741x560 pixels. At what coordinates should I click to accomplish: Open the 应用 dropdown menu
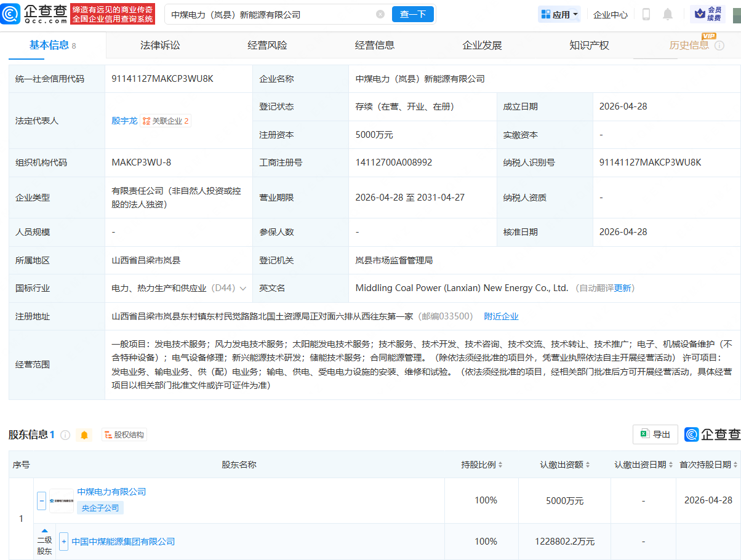(559, 14)
